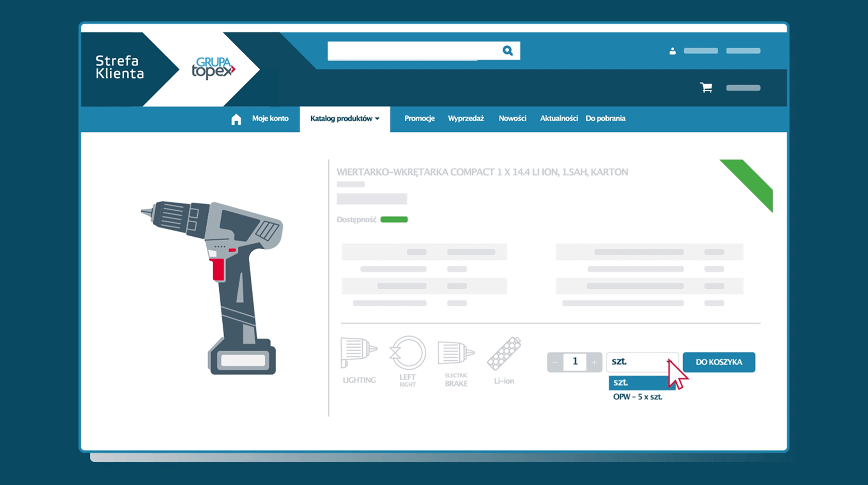This screenshot has height=485, width=868.
Task: Open the Do pobrania section
Action: 605,119
